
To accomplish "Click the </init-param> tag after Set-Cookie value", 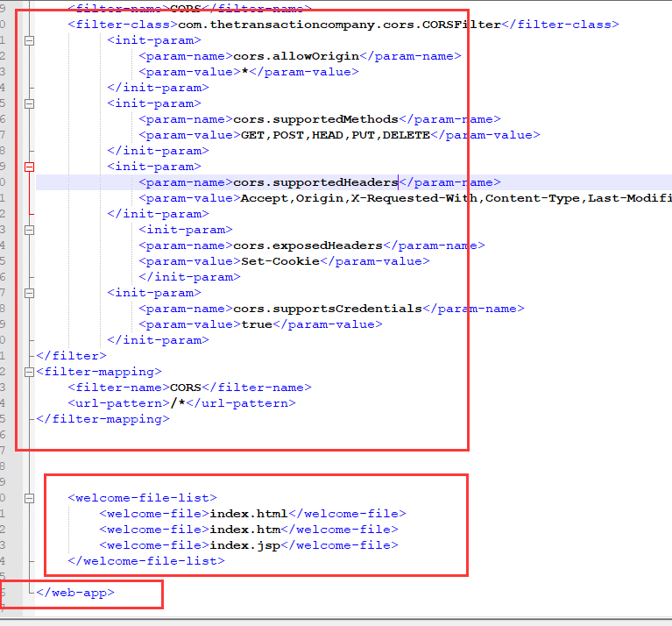I will [189, 277].
